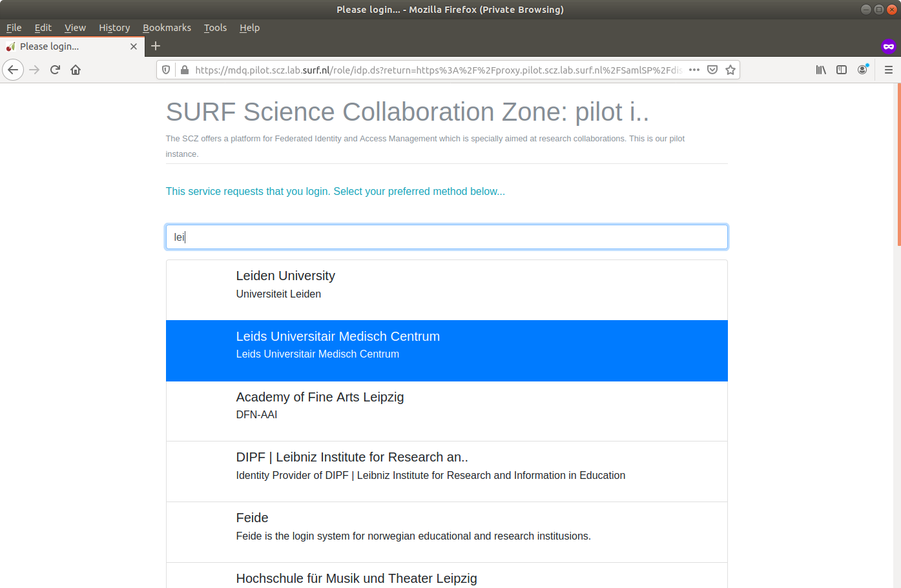Open the History menu
The height and width of the screenshot is (588, 901).
pyautogui.click(x=114, y=28)
